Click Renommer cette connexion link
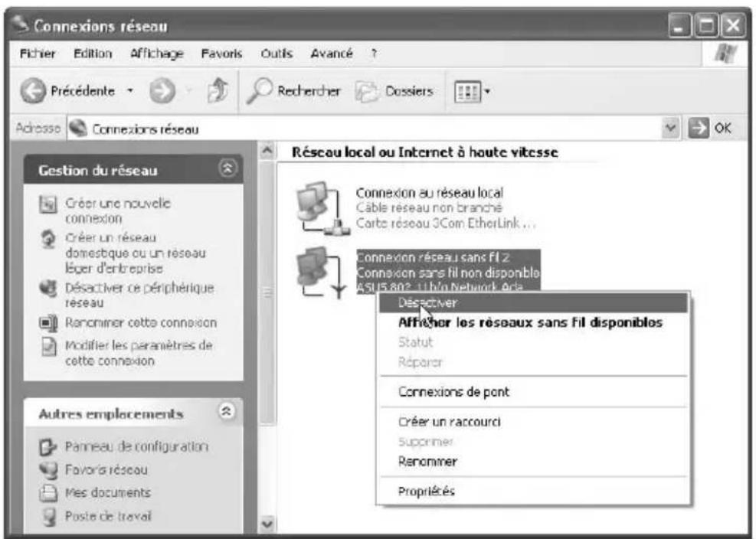Viewport: 756px width, 539px height. [x=139, y=322]
